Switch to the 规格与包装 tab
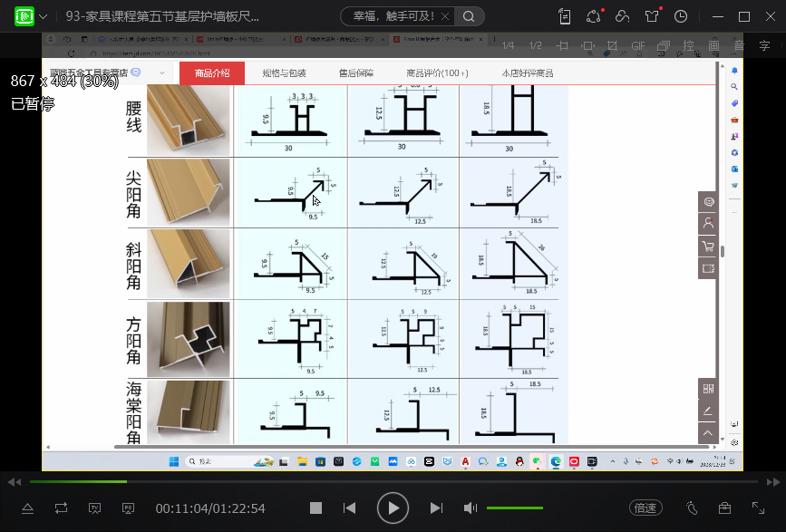Viewport: 786px width, 532px height. 284,73
